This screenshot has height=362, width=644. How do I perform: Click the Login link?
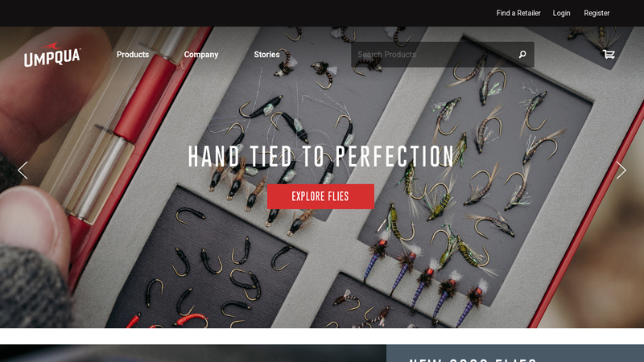(561, 13)
